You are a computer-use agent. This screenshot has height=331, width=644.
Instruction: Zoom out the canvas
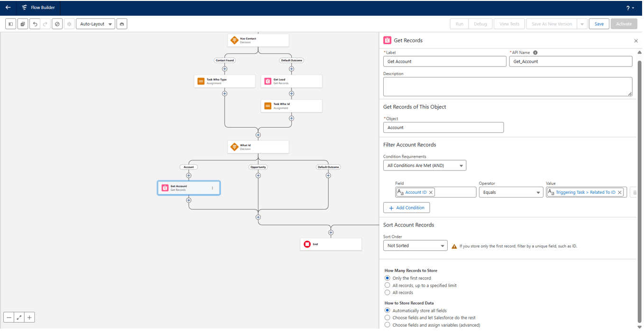(x=9, y=318)
